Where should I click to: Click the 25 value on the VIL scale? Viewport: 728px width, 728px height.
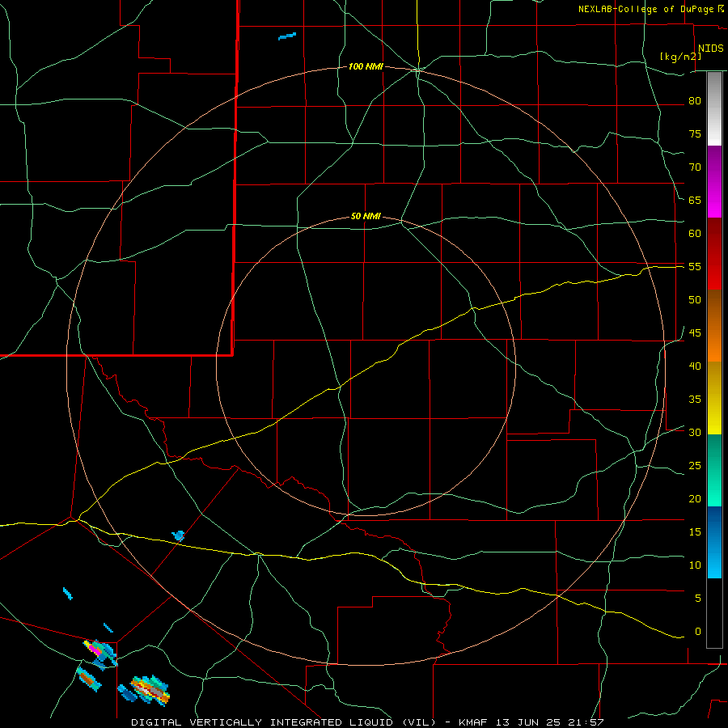(695, 465)
